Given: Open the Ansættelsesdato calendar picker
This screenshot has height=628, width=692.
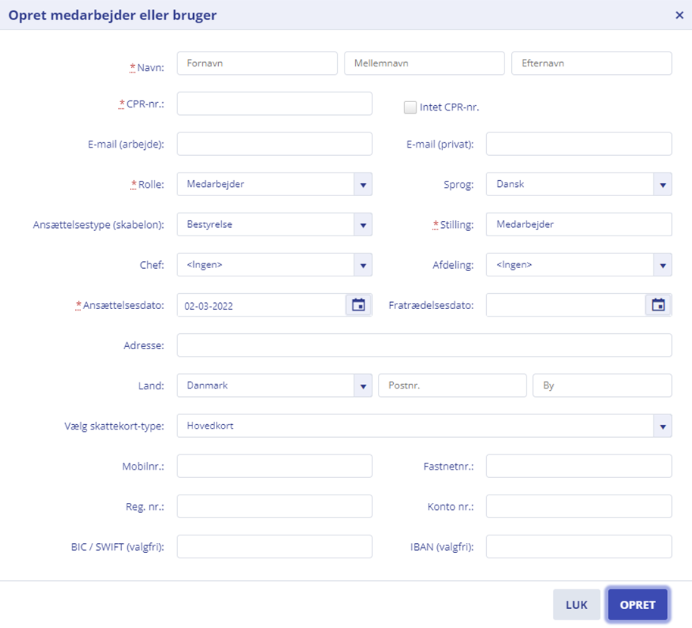Looking at the screenshot, I should coord(358,305).
